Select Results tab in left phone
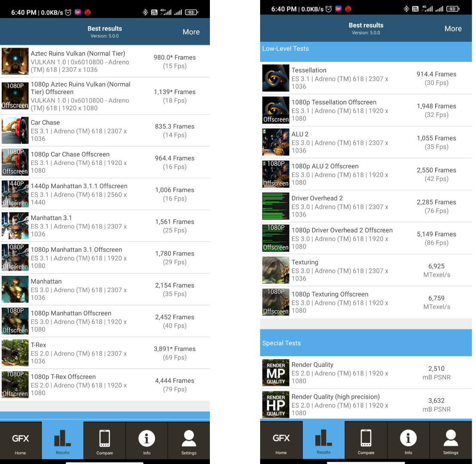 click(x=63, y=440)
